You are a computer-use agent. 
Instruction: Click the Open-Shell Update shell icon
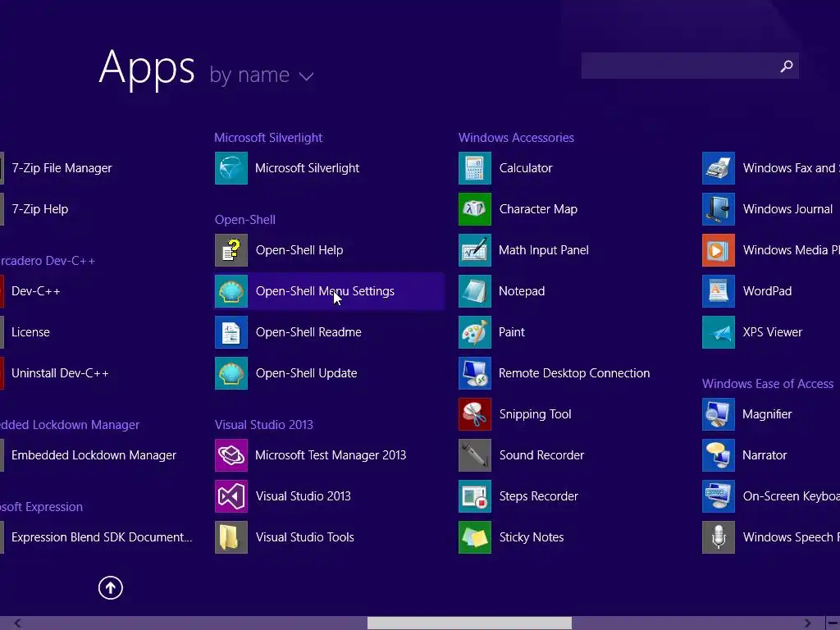[231, 373]
